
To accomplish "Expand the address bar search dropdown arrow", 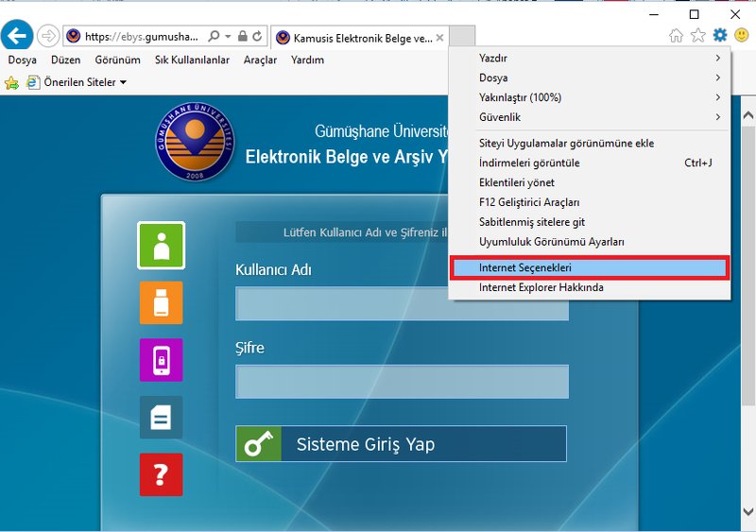I will [x=228, y=37].
